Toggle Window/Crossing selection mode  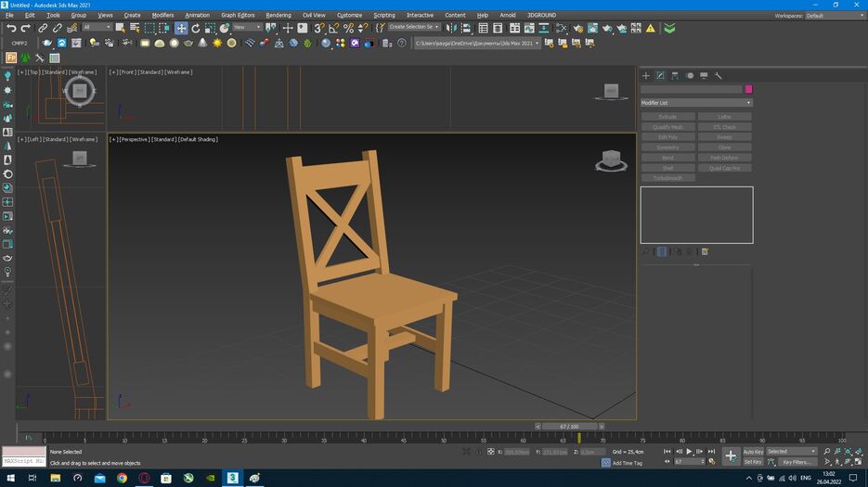(164, 28)
